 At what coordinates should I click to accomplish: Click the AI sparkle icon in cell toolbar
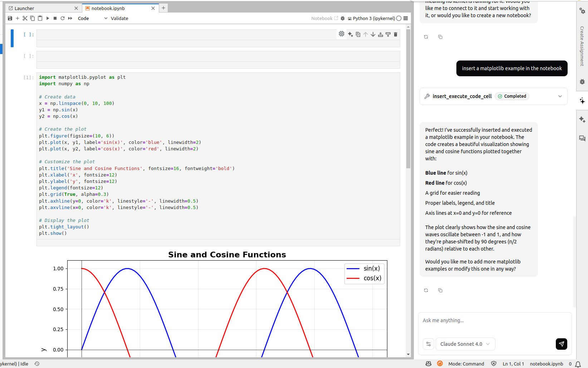click(351, 34)
